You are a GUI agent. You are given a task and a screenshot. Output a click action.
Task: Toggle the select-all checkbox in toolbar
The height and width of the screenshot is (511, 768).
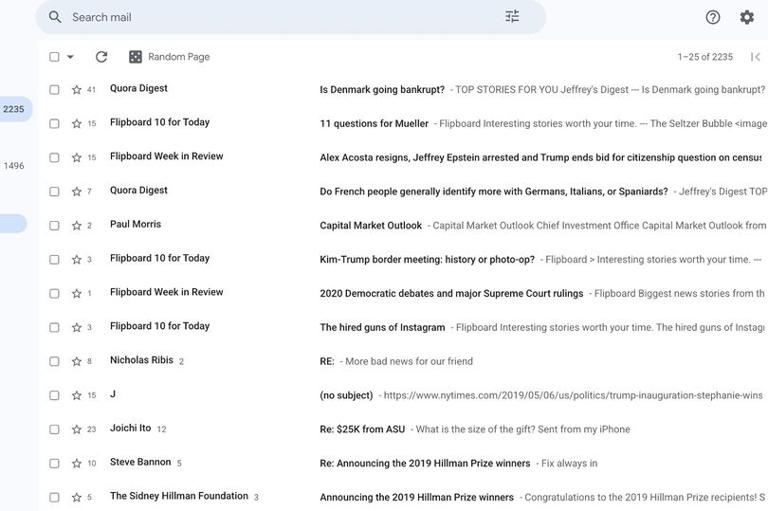tap(54, 57)
